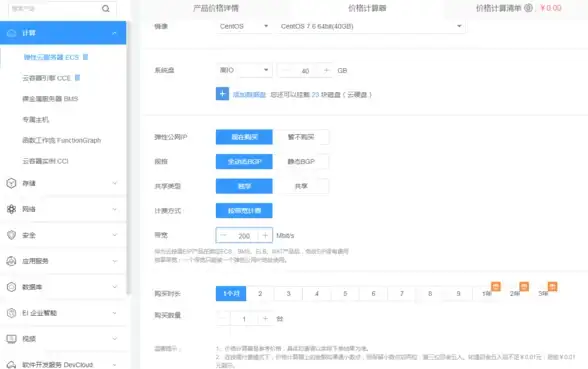Open 云容器实例 CCI in sidebar
588x369 pixels.
[45, 161]
